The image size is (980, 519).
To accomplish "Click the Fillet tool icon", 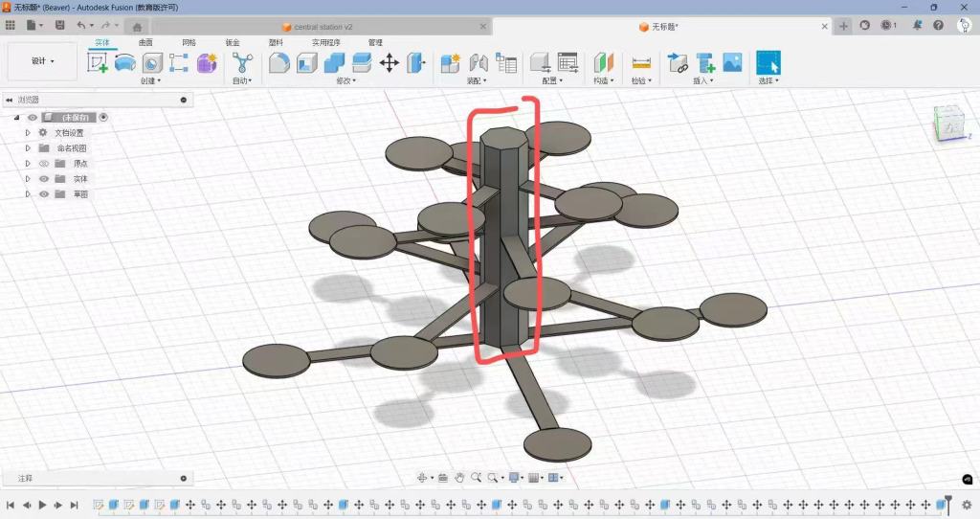I will [x=278, y=63].
